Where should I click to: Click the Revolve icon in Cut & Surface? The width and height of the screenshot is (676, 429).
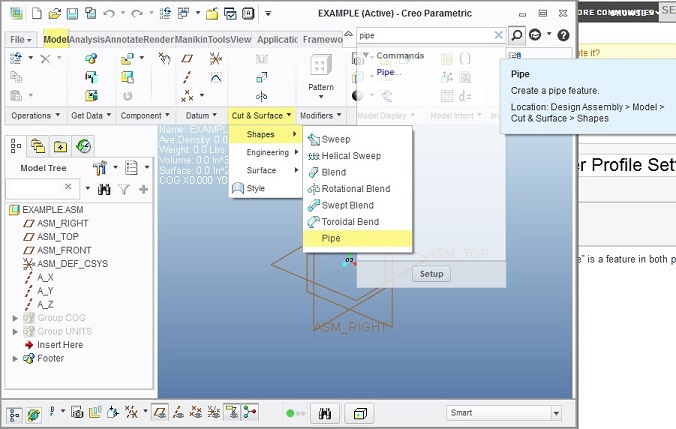click(x=262, y=96)
